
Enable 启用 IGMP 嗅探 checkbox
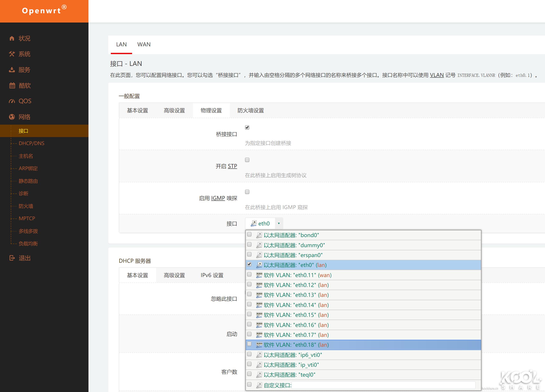pos(247,192)
